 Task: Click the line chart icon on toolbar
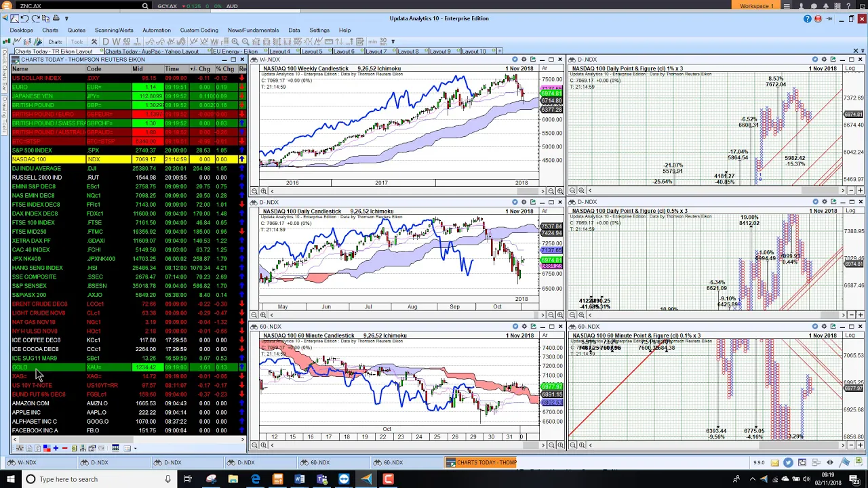click(16, 41)
